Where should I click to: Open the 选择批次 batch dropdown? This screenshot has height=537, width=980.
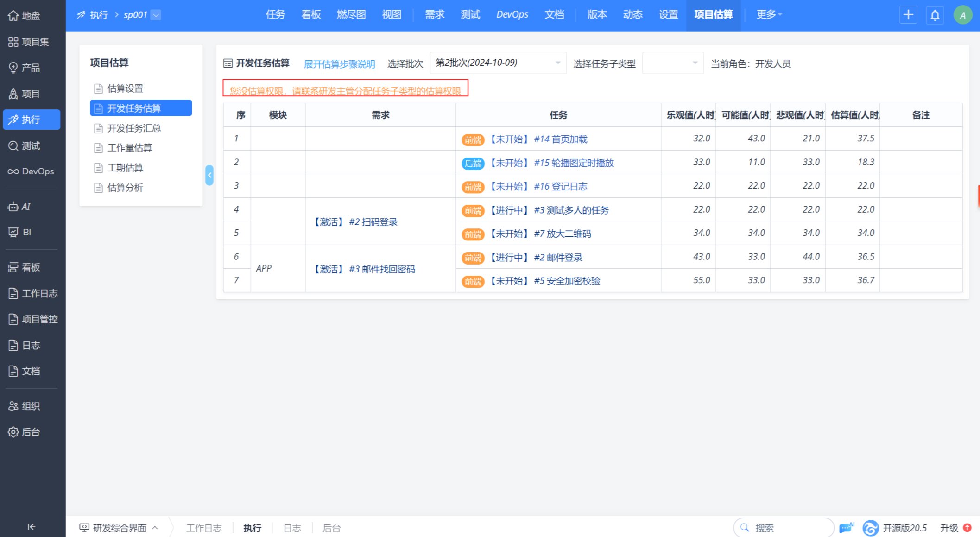pos(498,63)
